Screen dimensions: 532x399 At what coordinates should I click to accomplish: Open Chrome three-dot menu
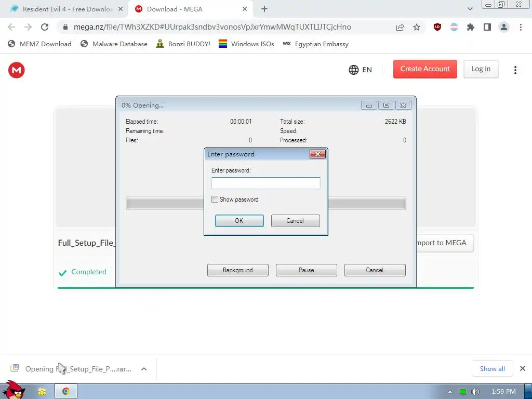point(521,27)
